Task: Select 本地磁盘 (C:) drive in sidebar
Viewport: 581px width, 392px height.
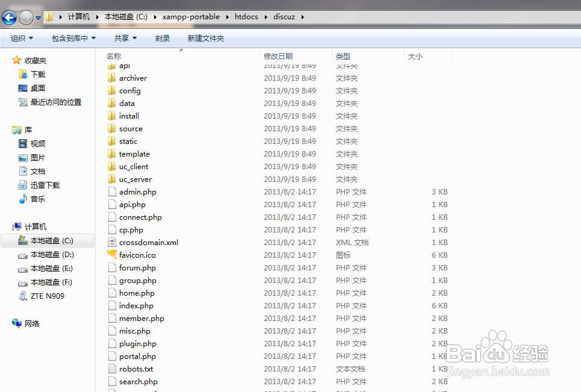Action: click(x=48, y=241)
